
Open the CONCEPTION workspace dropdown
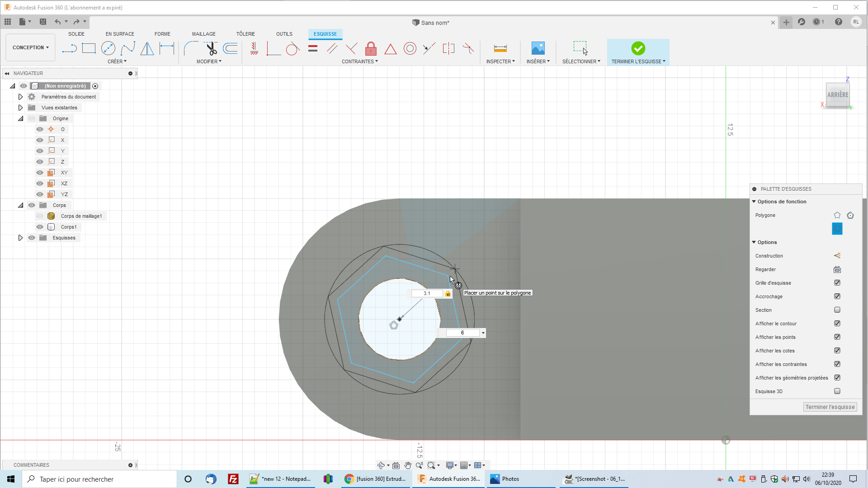[30, 47]
